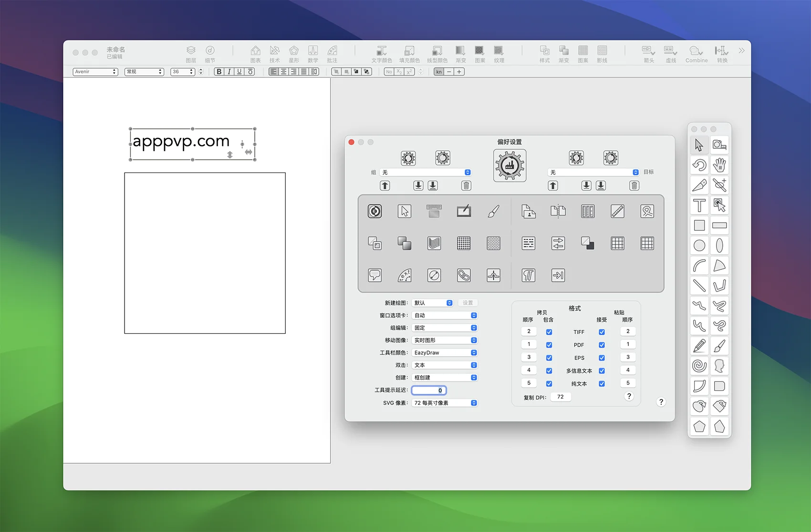Image resolution: width=811 pixels, height=532 pixels.
Task: Open 文字颜色 text color picker
Action: pos(382,54)
